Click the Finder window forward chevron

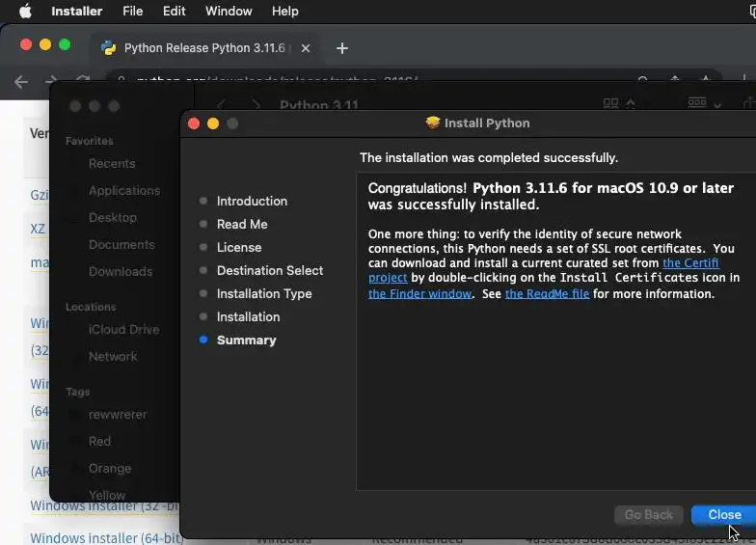pyautogui.click(x=256, y=104)
